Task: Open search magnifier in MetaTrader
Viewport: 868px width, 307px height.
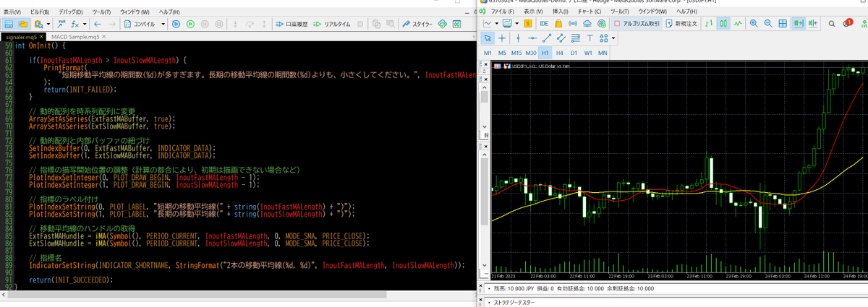Action: (x=832, y=24)
